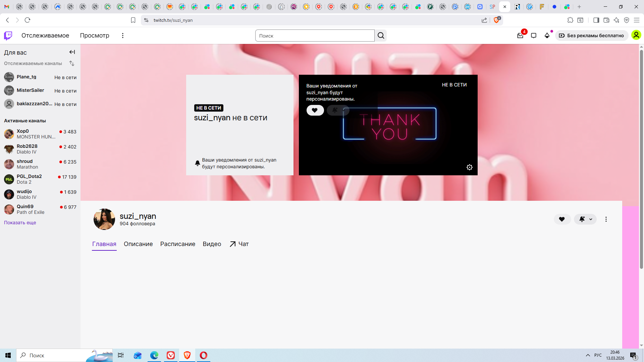Image resolution: width=644 pixels, height=362 pixels.
Task: Sort followed channels with arrows icon
Action: click(72, 63)
